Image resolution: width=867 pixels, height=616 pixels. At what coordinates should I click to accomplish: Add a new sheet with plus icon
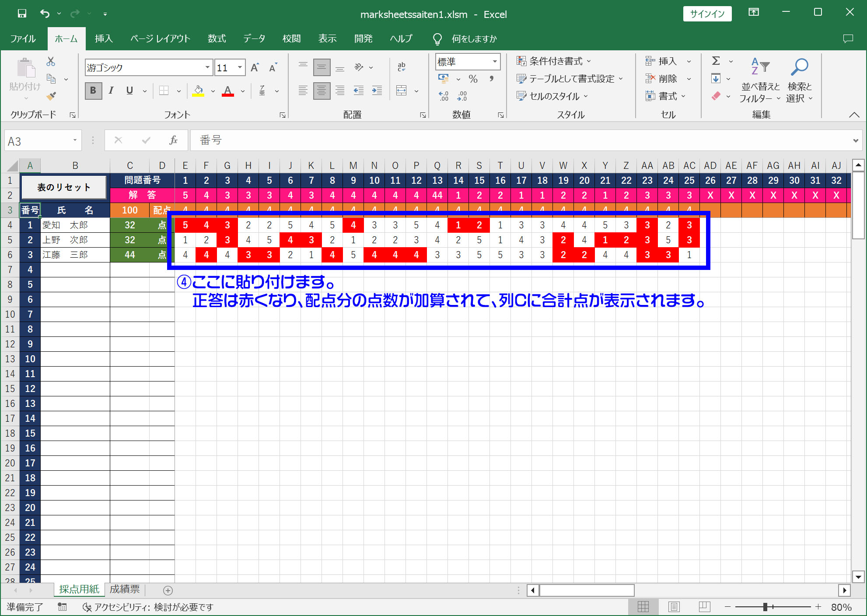point(168,590)
